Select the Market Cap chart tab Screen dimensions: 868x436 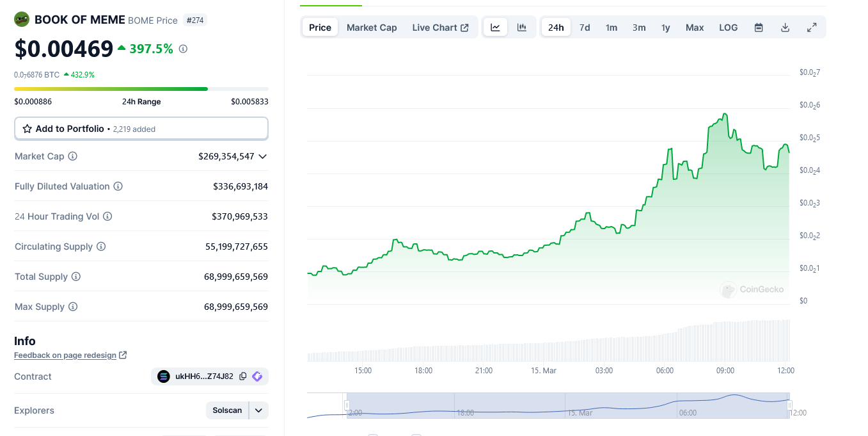[x=372, y=28]
